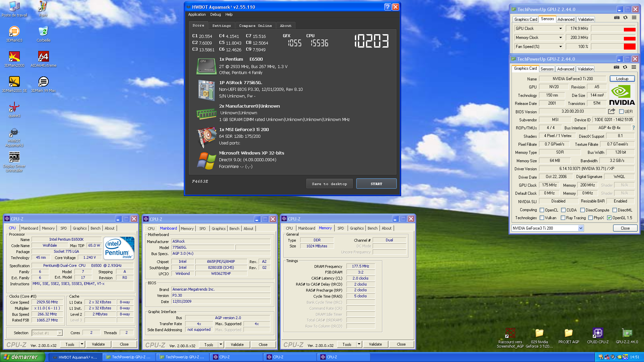Open Tools dropdown arrow in CPU-Z Memory window

tap(359, 344)
